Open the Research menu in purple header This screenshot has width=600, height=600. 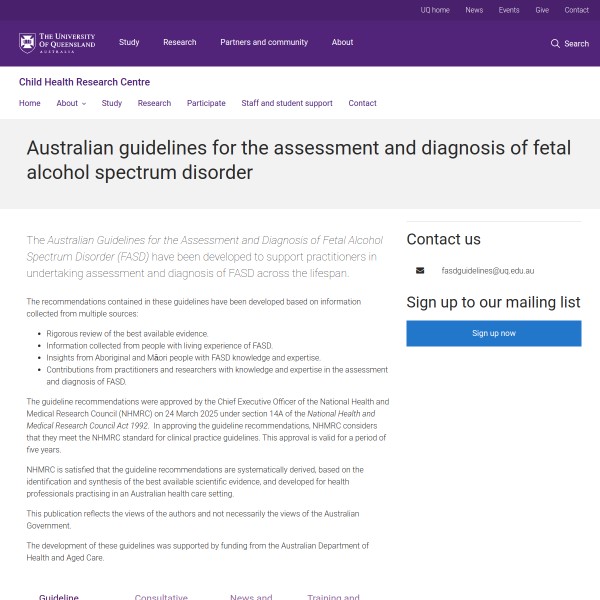coord(180,43)
